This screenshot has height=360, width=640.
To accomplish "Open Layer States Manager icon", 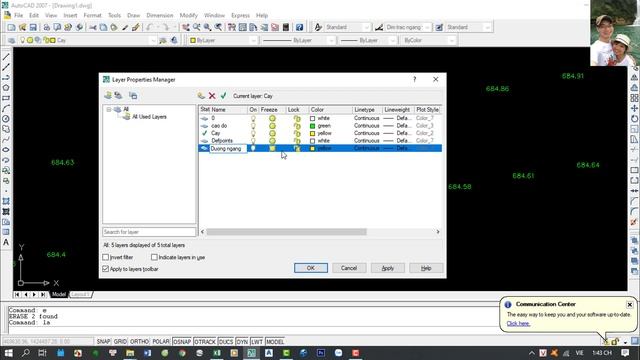I will pyautogui.click(x=133, y=96).
